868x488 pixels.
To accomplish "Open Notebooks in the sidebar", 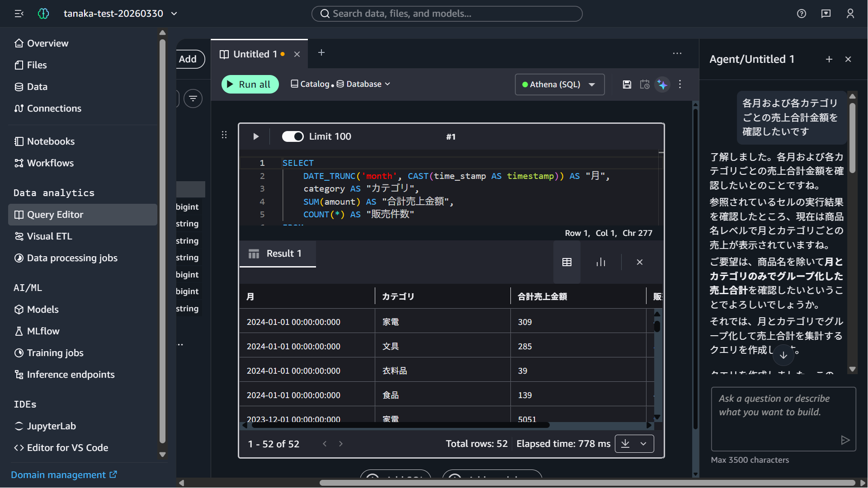I will (x=83, y=141).
